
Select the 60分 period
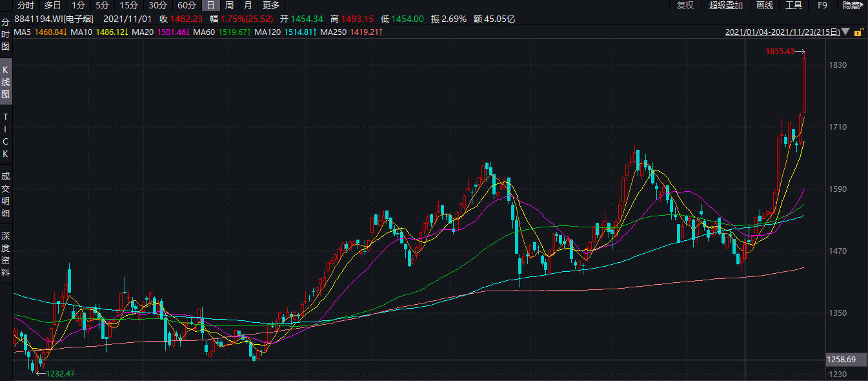(187, 5)
